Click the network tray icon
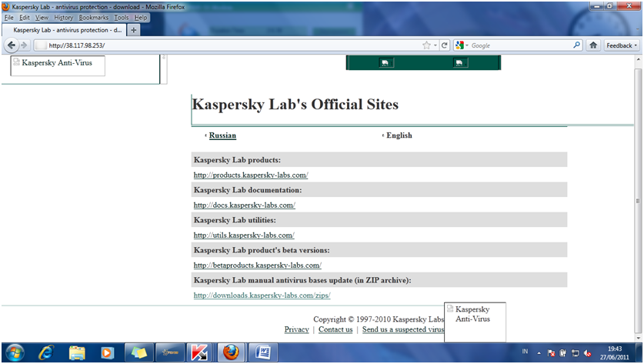 pyautogui.click(x=576, y=353)
